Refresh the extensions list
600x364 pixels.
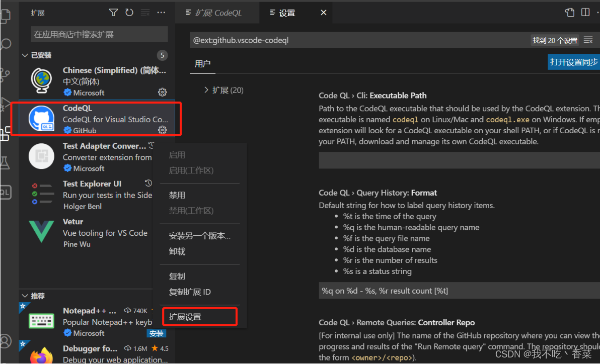(x=129, y=13)
